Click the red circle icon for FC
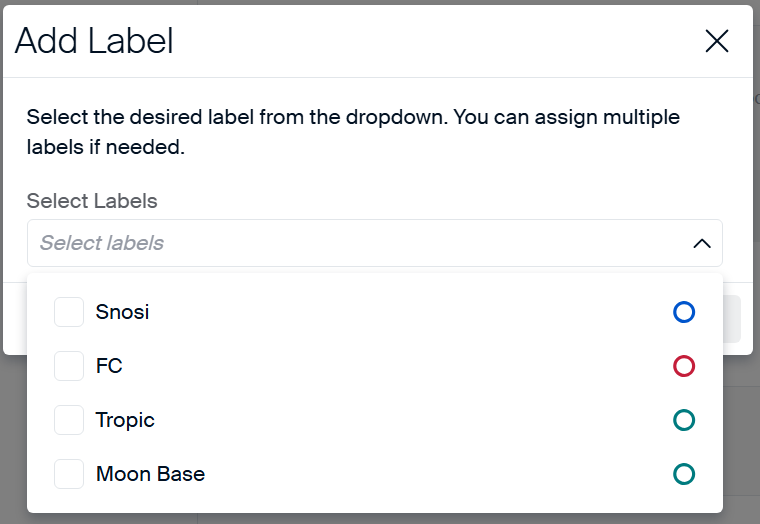Screen dimensions: 760x524 click(x=684, y=366)
